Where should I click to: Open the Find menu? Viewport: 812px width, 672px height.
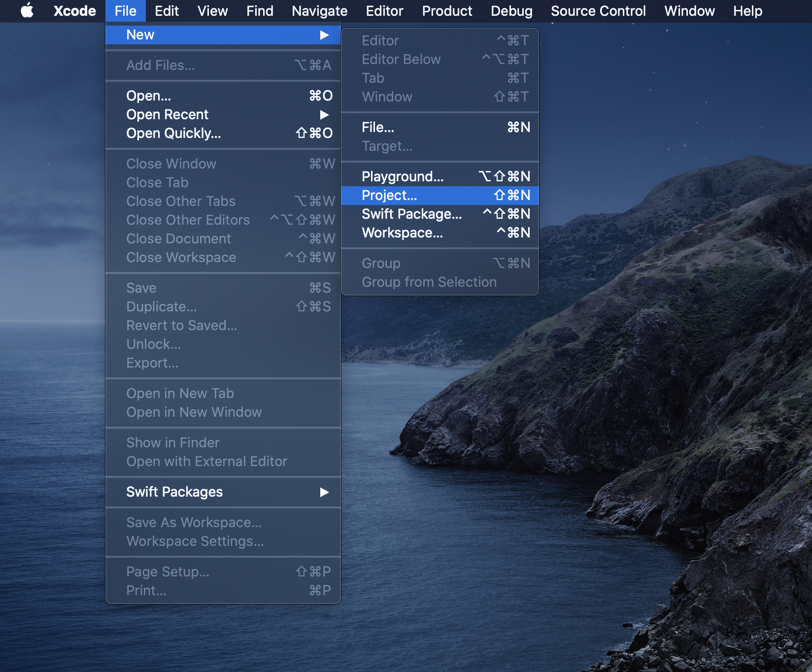click(x=260, y=11)
